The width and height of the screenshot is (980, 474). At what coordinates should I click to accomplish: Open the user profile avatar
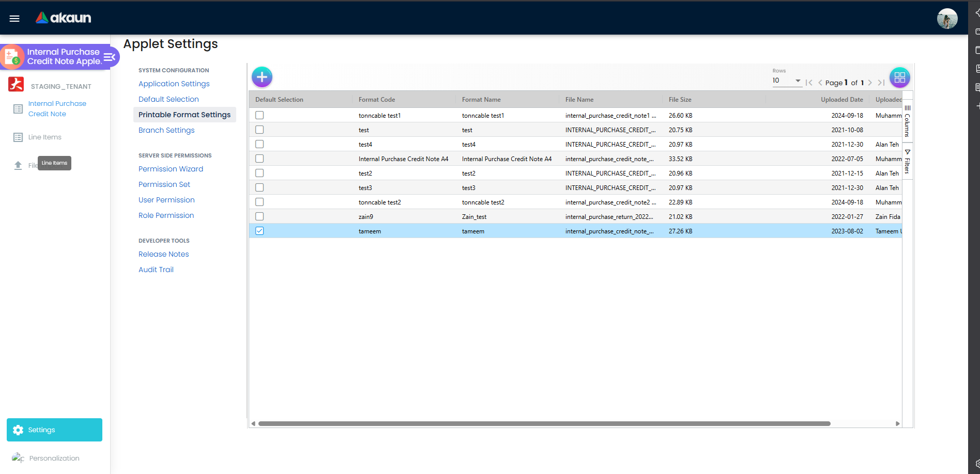(x=947, y=19)
